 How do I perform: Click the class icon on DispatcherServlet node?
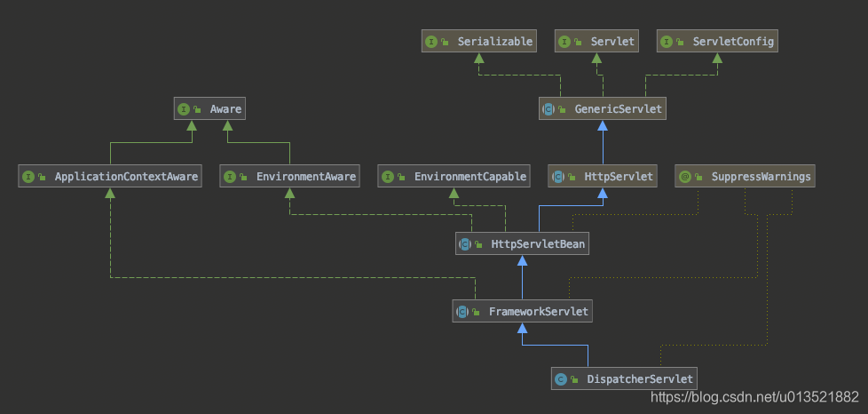[560, 379]
